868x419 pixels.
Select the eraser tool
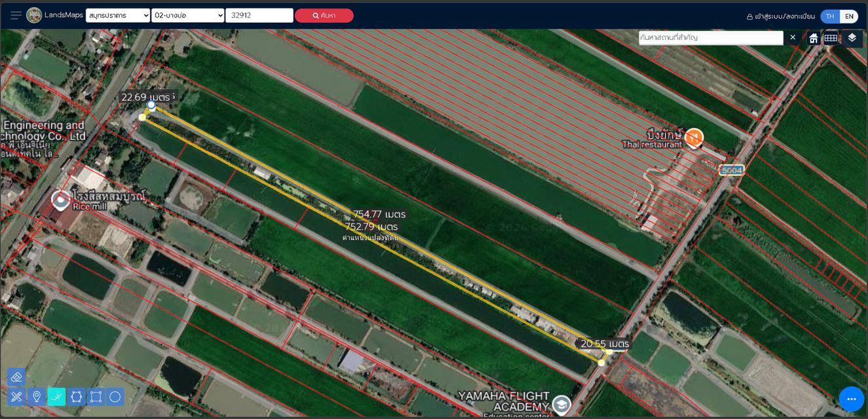[16, 376]
